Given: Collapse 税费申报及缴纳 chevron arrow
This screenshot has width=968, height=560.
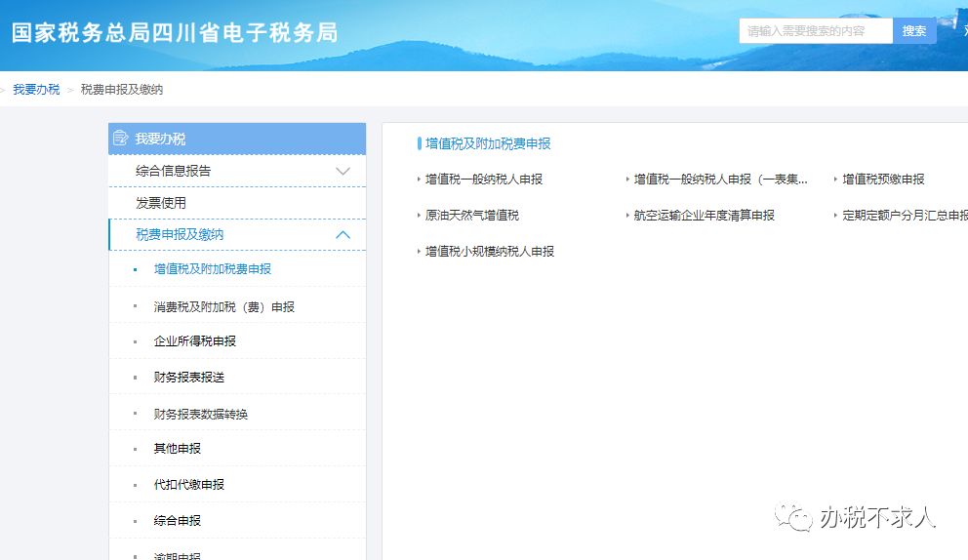Looking at the screenshot, I should click(343, 234).
